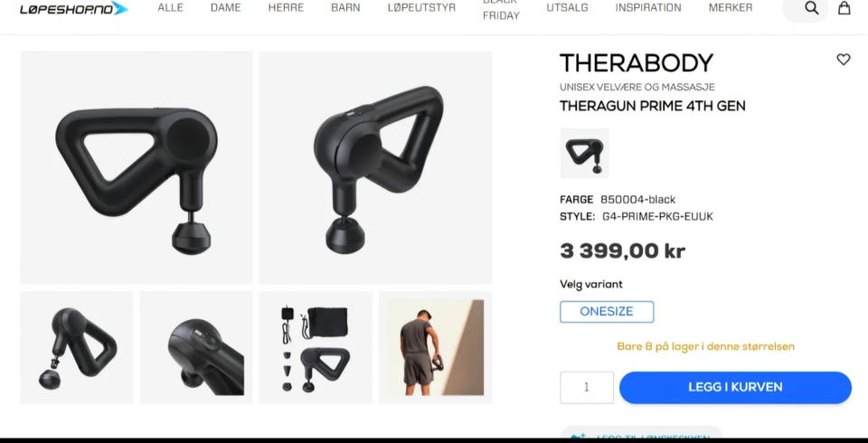The height and width of the screenshot is (443, 868).
Task: Add item with LEGG I KURVEN button
Action: (x=735, y=387)
